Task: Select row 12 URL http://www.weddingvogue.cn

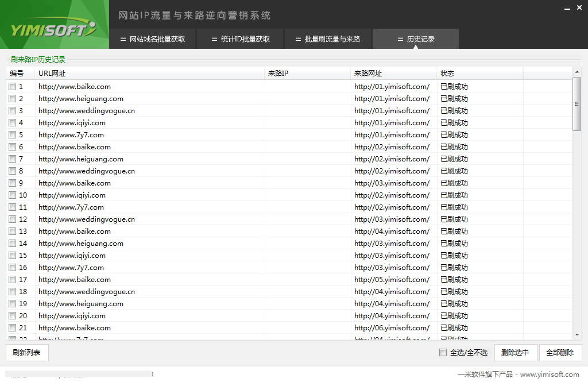Action: pyautogui.click(x=87, y=219)
